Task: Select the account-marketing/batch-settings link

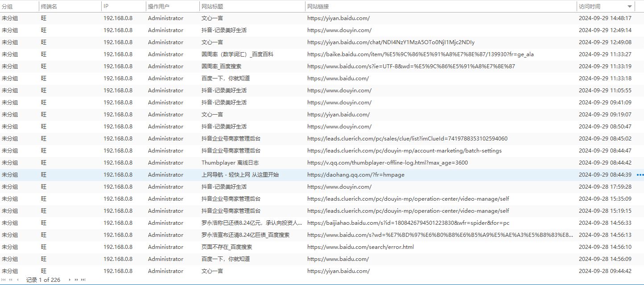Action: (x=405, y=151)
